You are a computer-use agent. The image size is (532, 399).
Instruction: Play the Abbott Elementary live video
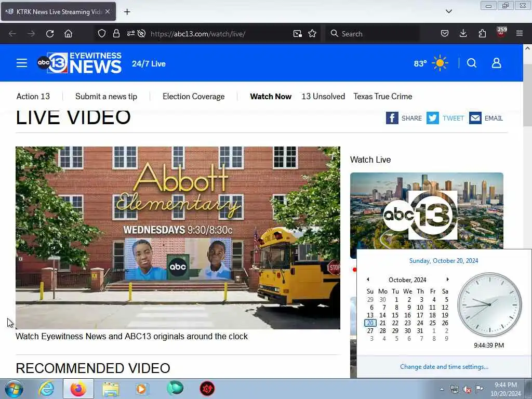coord(178,238)
